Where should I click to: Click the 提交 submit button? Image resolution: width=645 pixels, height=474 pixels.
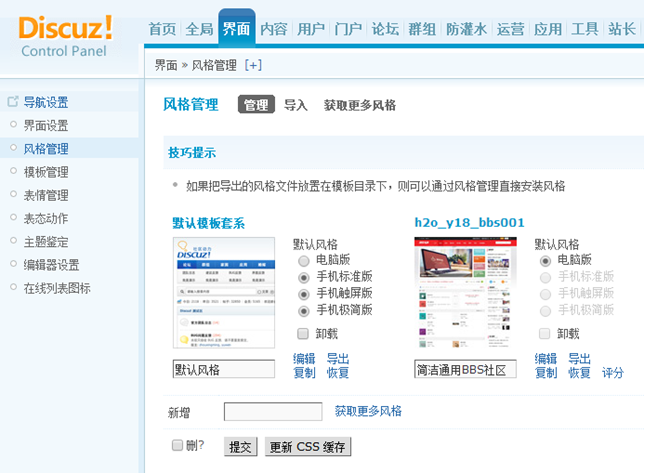pyautogui.click(x=241, y=446)
